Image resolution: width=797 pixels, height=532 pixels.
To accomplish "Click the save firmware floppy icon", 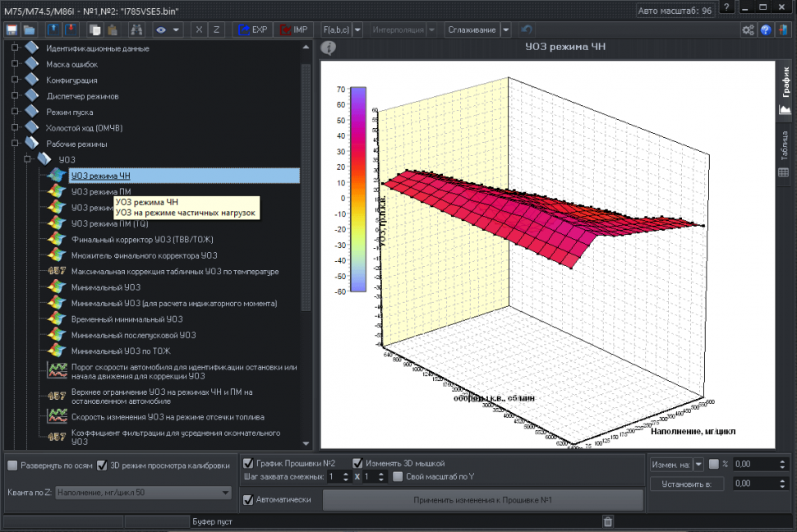I will coord(12,30).
